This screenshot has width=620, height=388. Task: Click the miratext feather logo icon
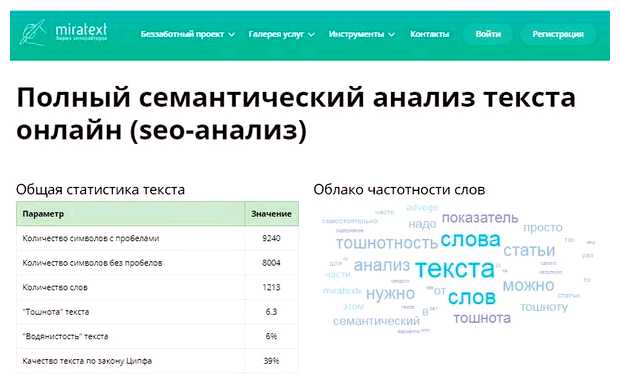coord(32,32)
